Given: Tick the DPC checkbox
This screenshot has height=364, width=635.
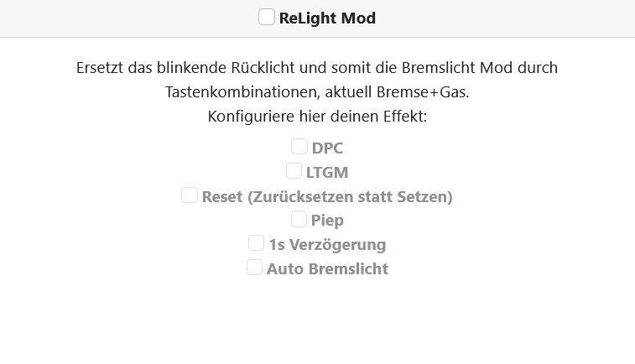Looking at the screenshot, I should 299,147.
